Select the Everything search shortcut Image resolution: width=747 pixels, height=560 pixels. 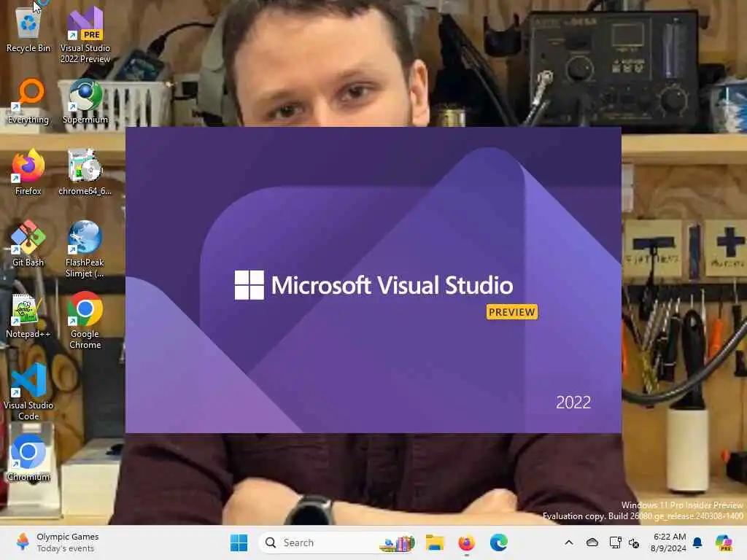(28, 101)
